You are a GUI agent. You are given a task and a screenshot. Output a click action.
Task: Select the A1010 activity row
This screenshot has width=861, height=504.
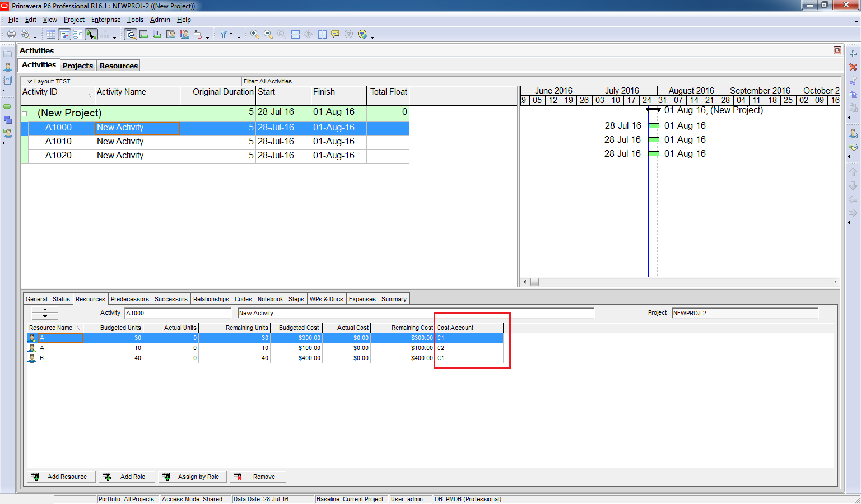(x=58, y=142)
